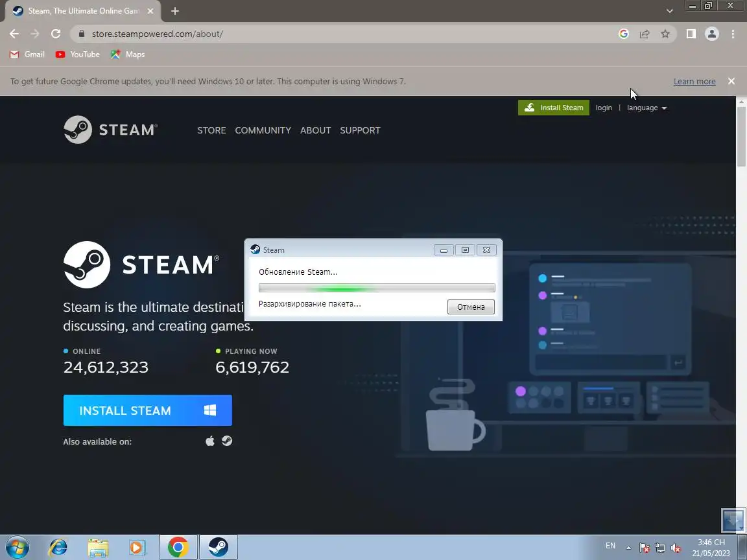Click the EN language indicator
Image resolution: width=747 pixels, height=560 pixels.
click(610, 546)
